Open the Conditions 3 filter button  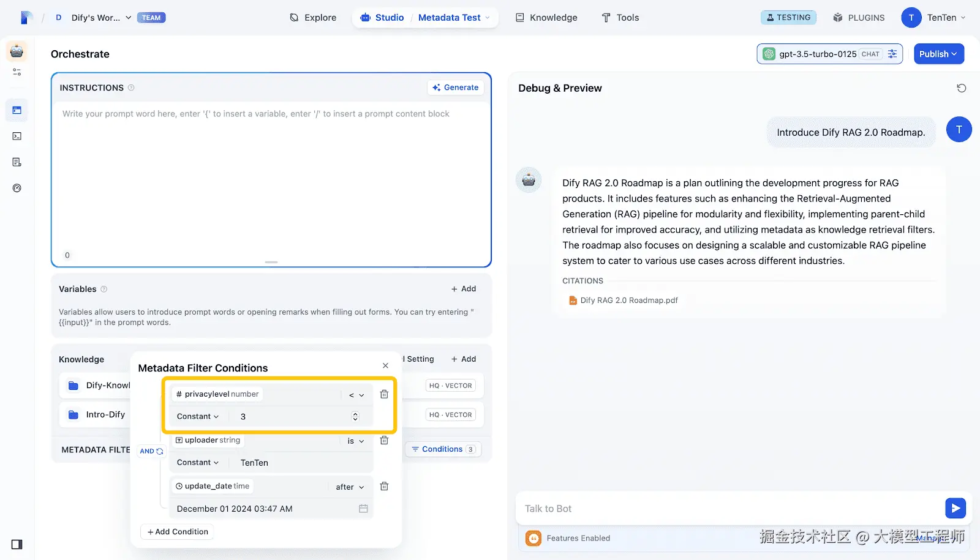coord(443,449)
